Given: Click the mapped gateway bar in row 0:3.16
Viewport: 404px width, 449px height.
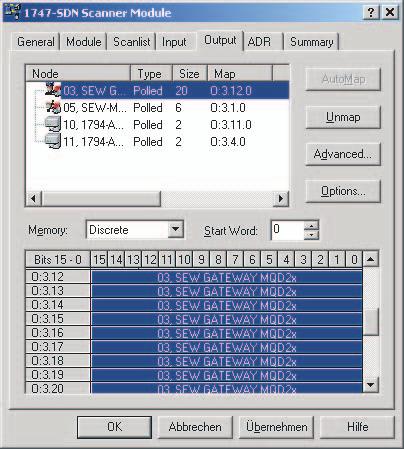Looking at the screenshot, I should pyautogui.click(x=227, y=333).
